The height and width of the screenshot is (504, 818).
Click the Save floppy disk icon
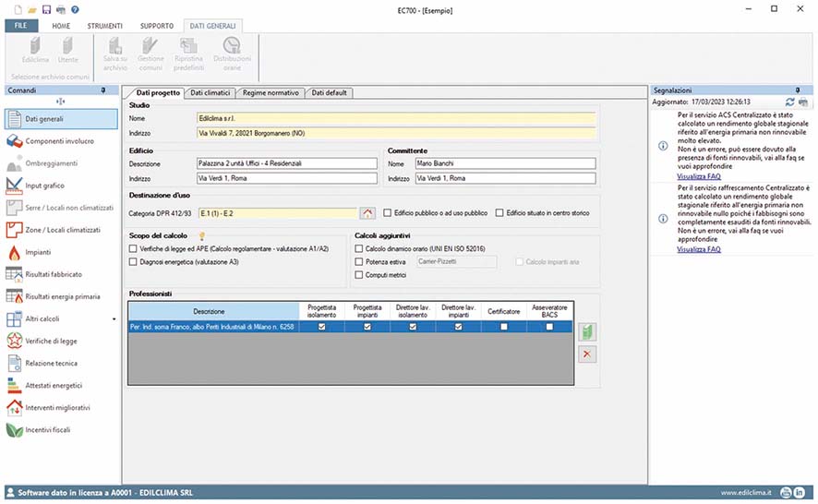(46, 9)
